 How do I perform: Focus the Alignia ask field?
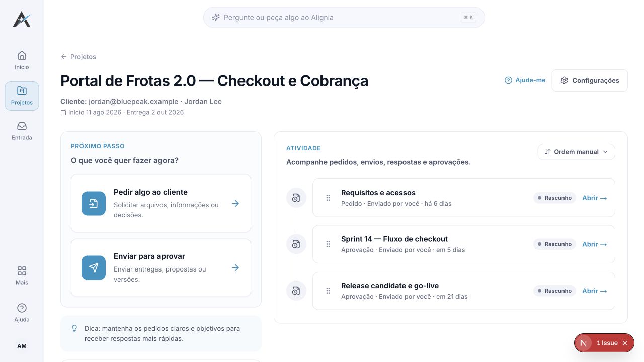[x=344, y=17]
